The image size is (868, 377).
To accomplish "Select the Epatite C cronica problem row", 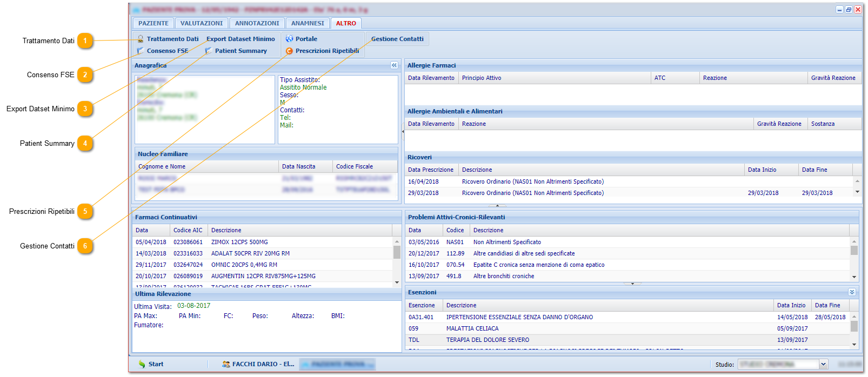I will click(x=627, y=265).
